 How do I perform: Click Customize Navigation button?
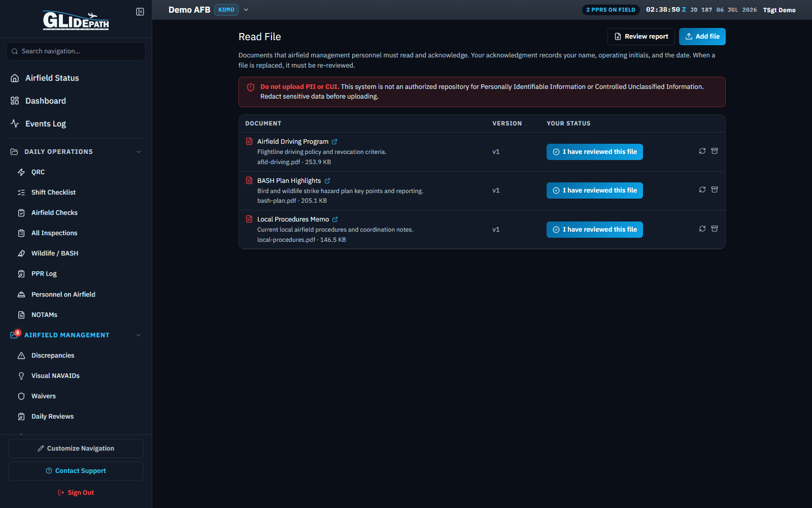pyautogui.click(x=76, y=449)
